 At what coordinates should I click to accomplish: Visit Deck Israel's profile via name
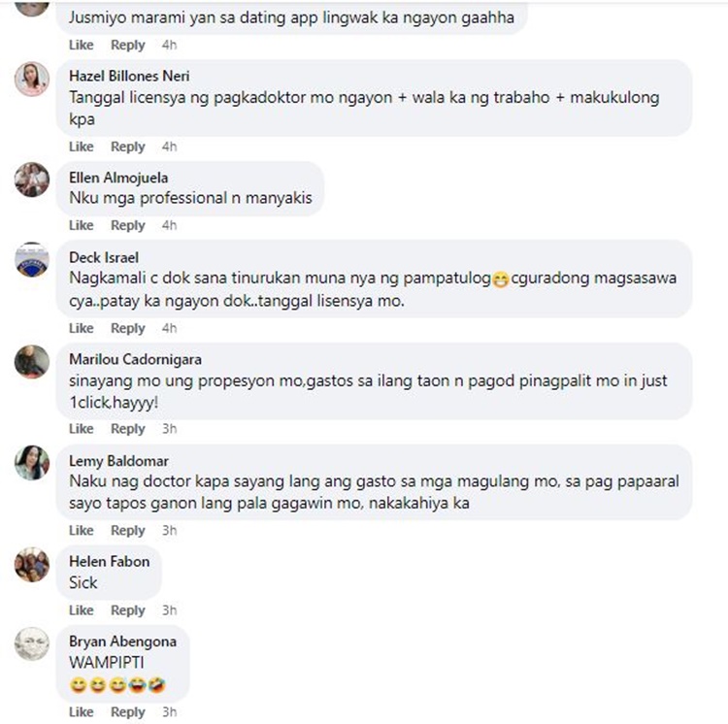tap(104, 257)
